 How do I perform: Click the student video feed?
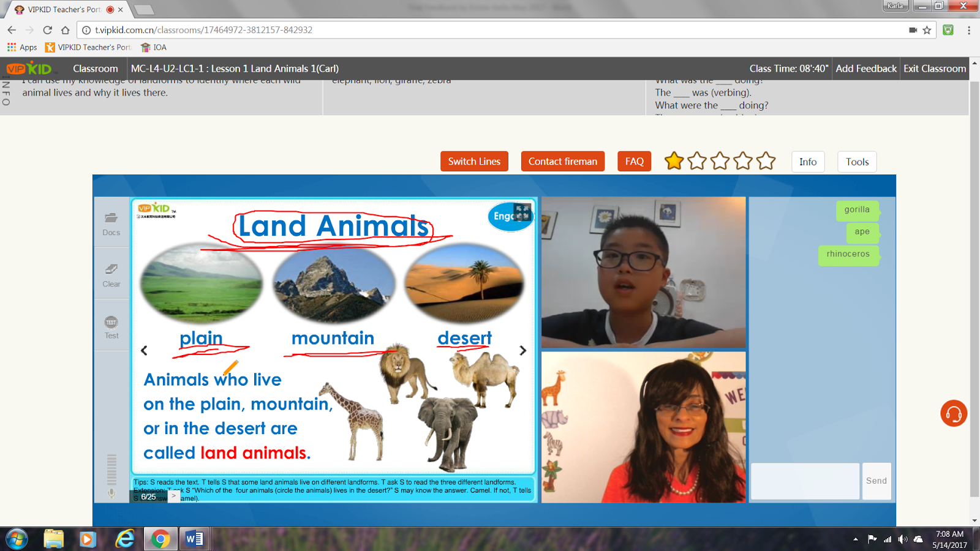click(x=643, y=272)
